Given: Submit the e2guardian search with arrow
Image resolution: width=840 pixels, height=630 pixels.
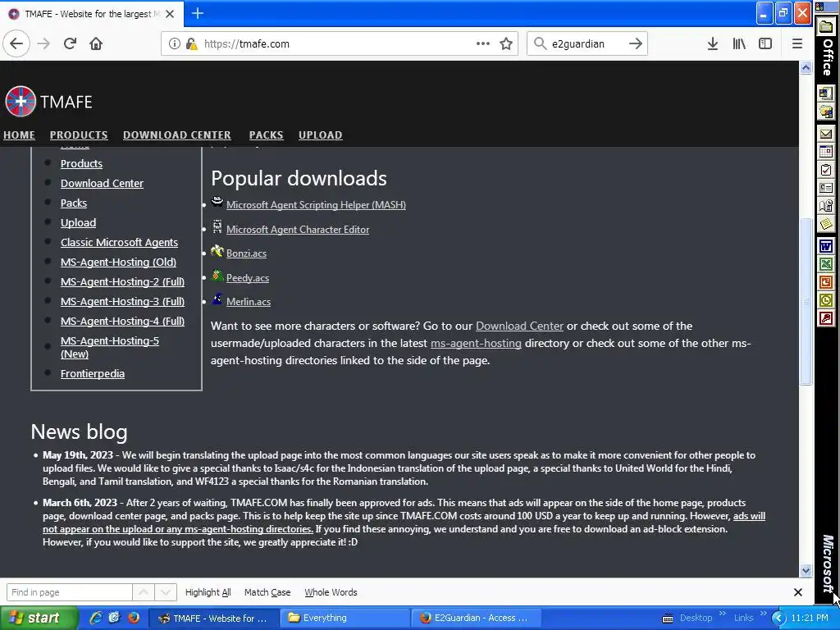Looking at the screenshot, I should [636, 43].
